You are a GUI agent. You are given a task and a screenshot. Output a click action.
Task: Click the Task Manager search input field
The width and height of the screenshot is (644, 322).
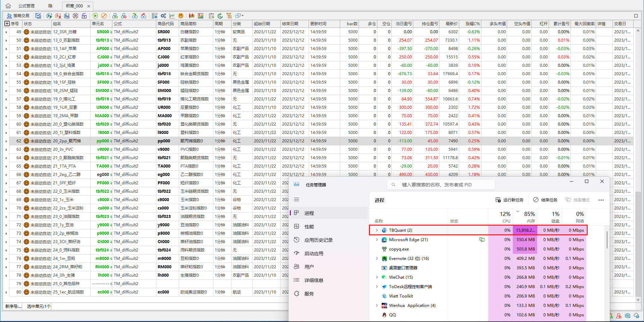coord(441,185)
